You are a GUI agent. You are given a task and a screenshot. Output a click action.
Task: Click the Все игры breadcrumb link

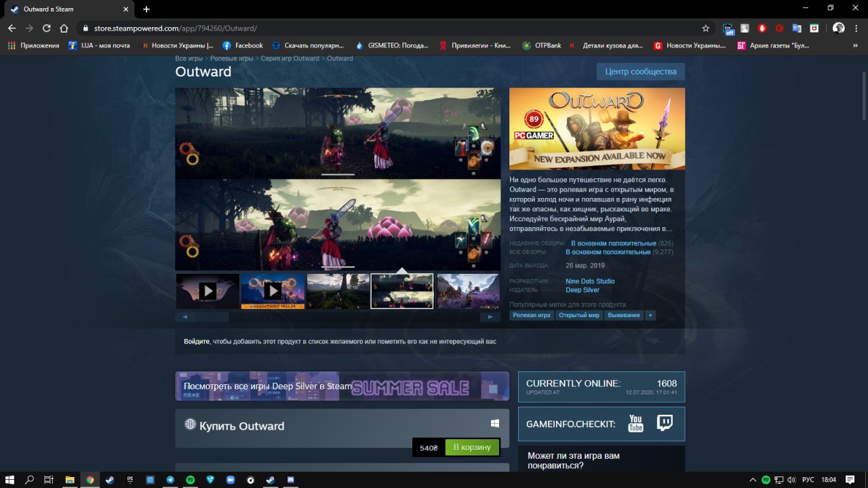pos(189,58)
